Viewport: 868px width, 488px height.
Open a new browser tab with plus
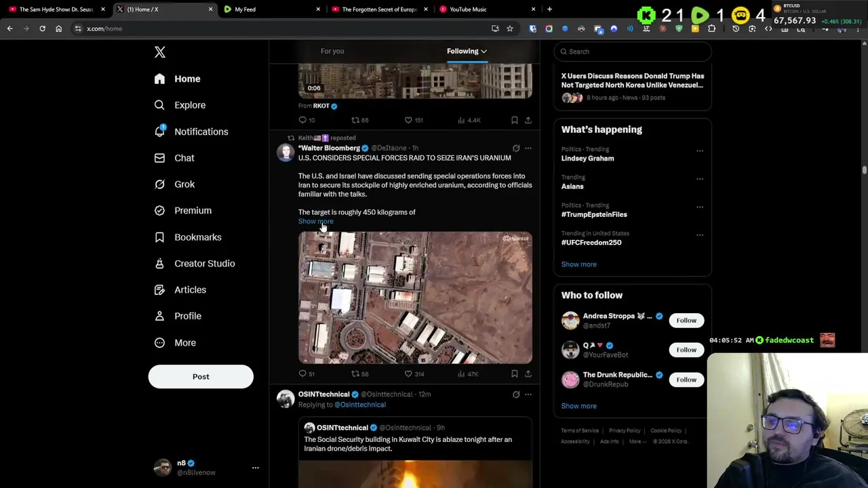tap(550, 9)
